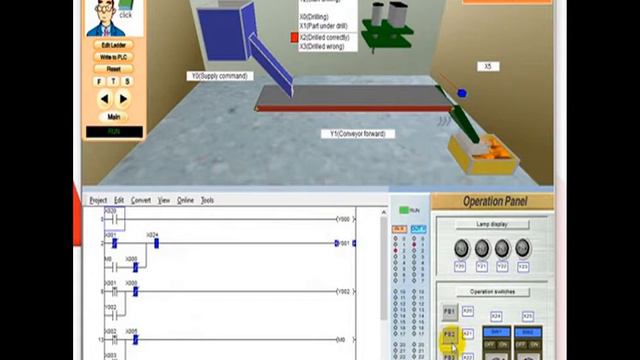
Task: Click the X21 label beside PB2
Action: point(468,334)
